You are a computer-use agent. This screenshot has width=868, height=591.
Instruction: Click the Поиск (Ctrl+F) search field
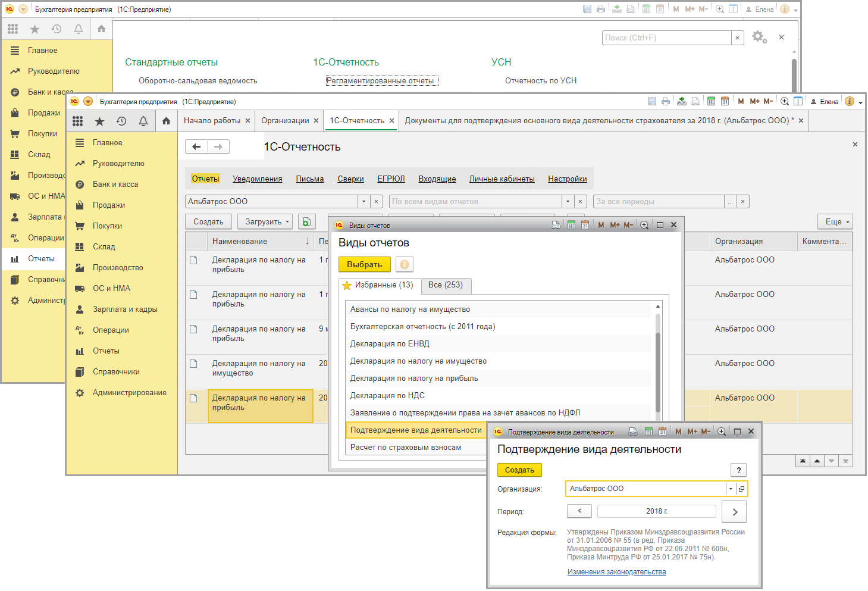(x=667, y=38)
